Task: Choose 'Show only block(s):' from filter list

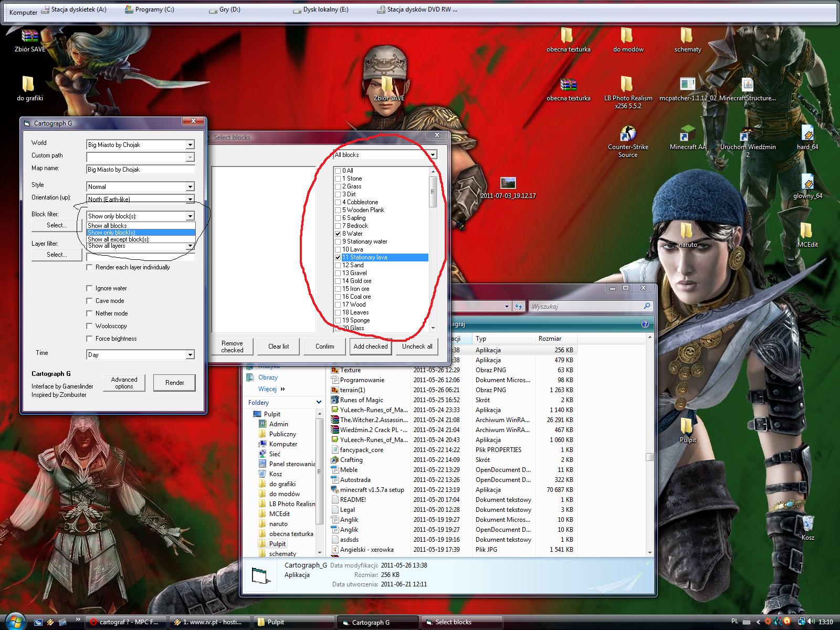Action: click(x=141, y=233)
